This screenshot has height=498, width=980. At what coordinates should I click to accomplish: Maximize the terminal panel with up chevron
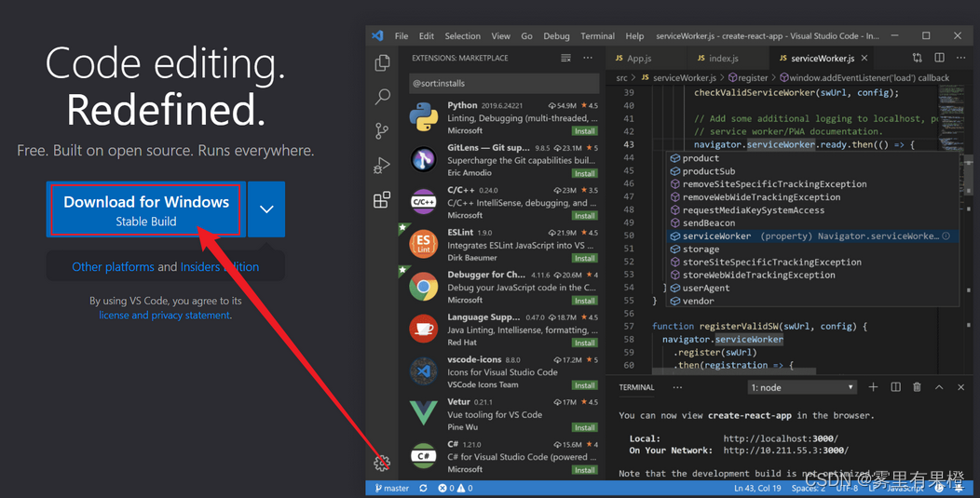pos(939,387)
